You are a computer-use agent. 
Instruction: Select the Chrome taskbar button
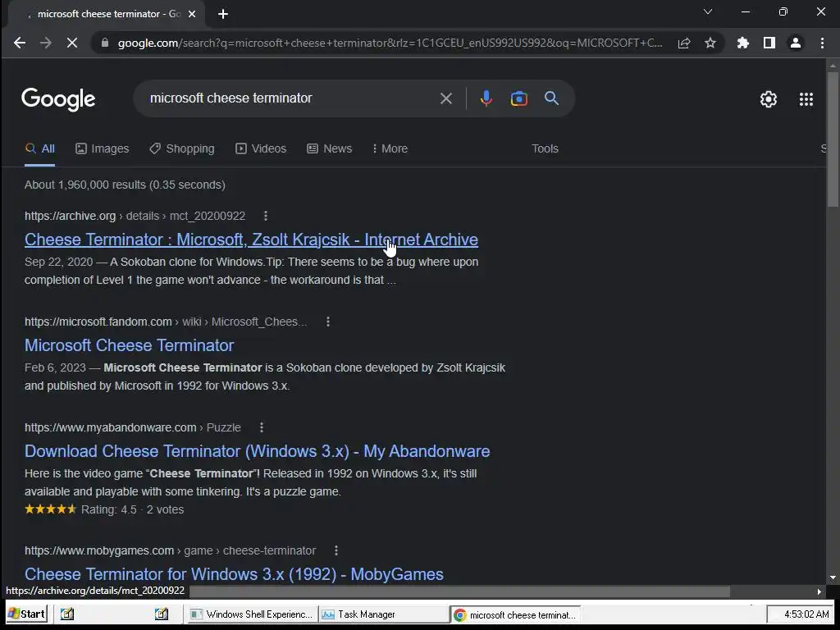(515, 614)
